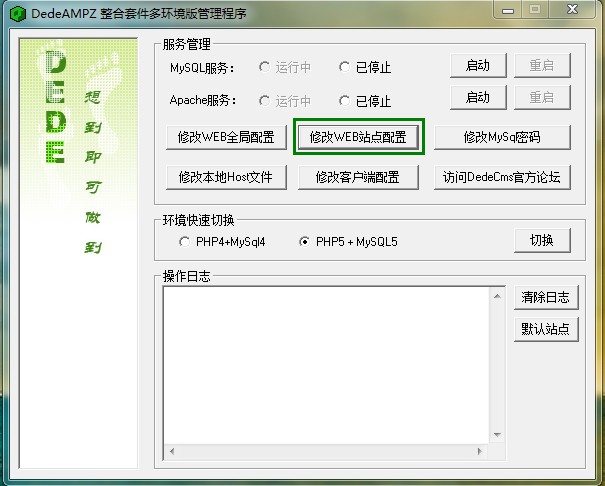Clear the log with 清除日志 button
605x486 pixels.
tap(545, 297)
